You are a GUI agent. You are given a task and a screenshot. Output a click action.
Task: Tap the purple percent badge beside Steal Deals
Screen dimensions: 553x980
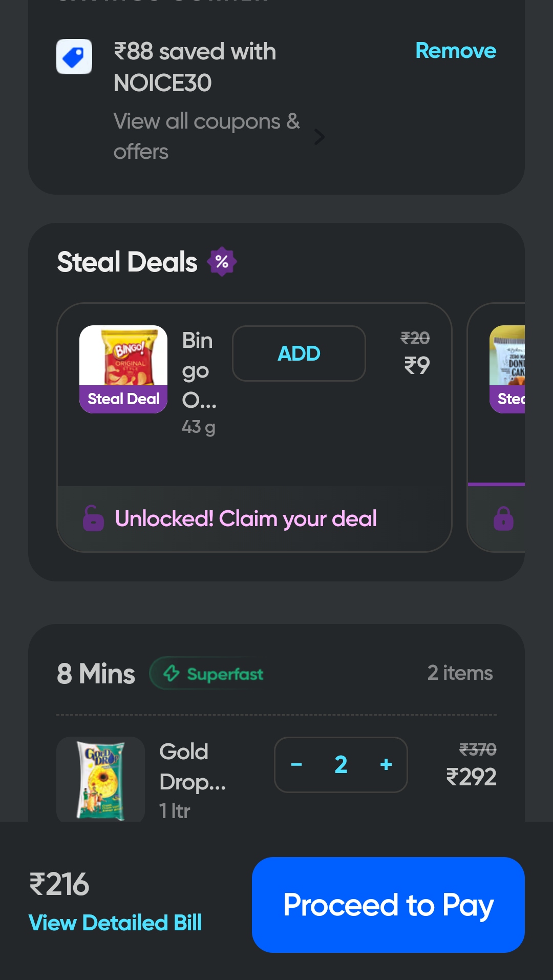tap(222, 262)
